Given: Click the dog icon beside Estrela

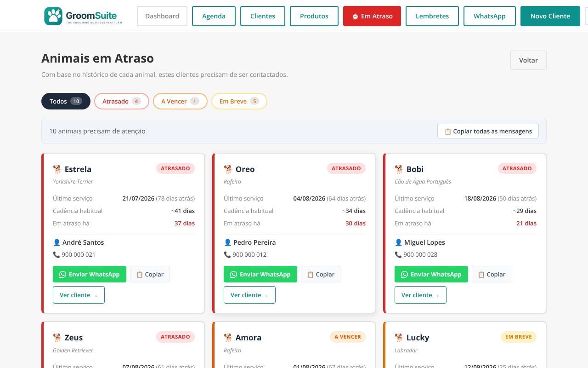Looking at the screenshot, I should tap(57, 169).
